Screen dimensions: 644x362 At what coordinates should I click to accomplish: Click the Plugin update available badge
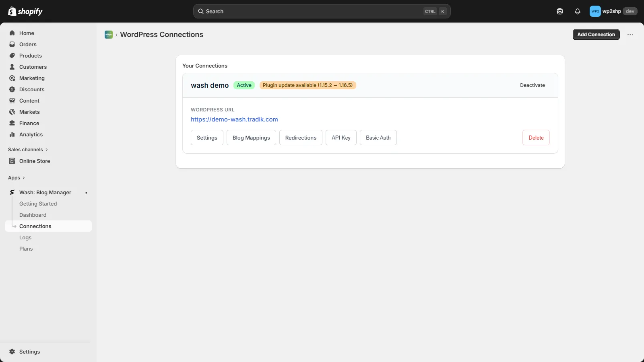pos(308,85)
